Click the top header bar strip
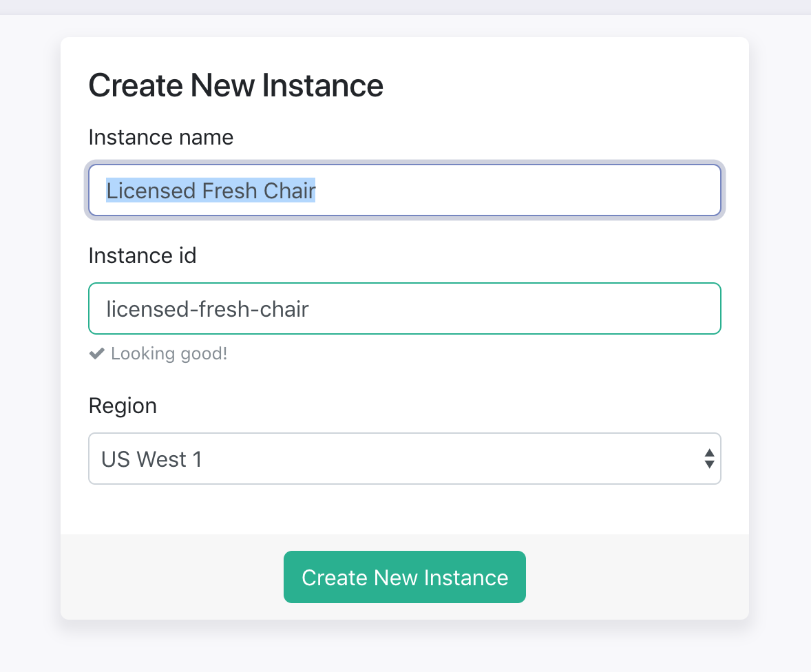811x672 pixels. click(405, 7)
